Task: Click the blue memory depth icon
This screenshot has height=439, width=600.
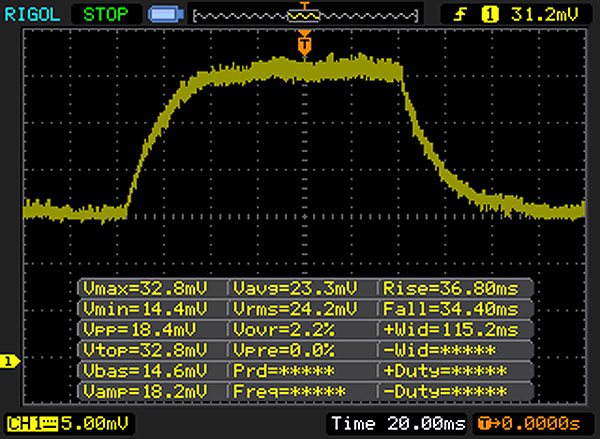Action: coord(161,15)
